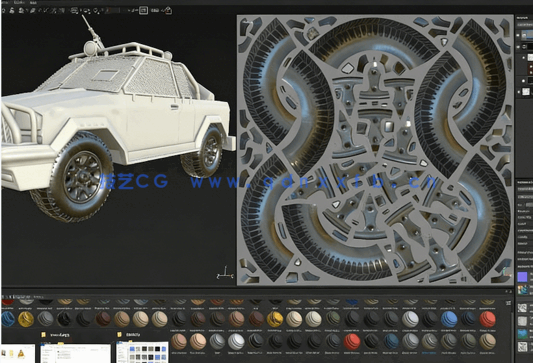Click the stacked-layers style icon in top toolbar
The width and height of the screenshot is (533, 363).
[x=74, y=11]
